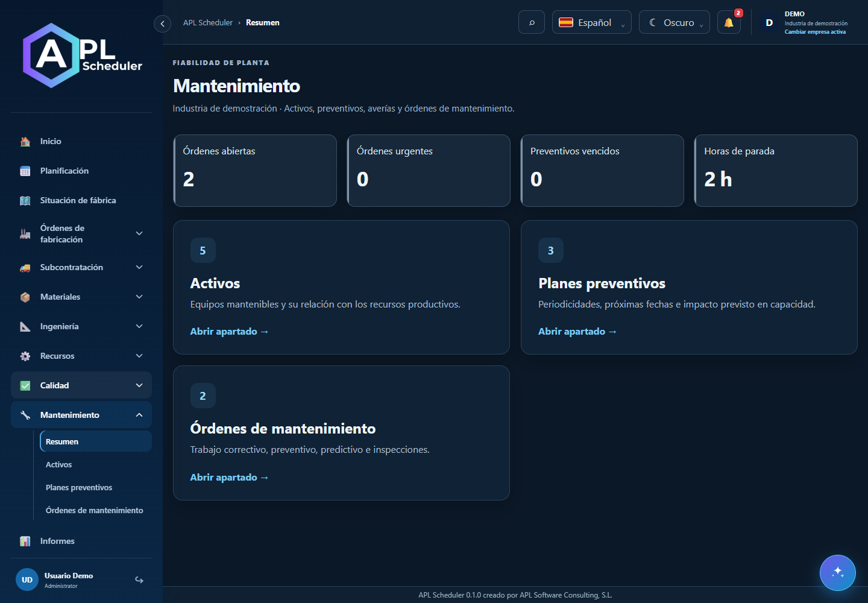Expand the Materiales submenu chevron
Image resolution: width=868 pixels, height=603 pixels.
pos(139,297)
